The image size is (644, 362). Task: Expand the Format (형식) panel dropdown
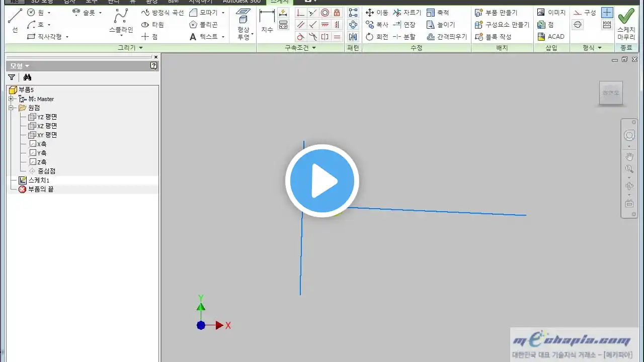600,48
